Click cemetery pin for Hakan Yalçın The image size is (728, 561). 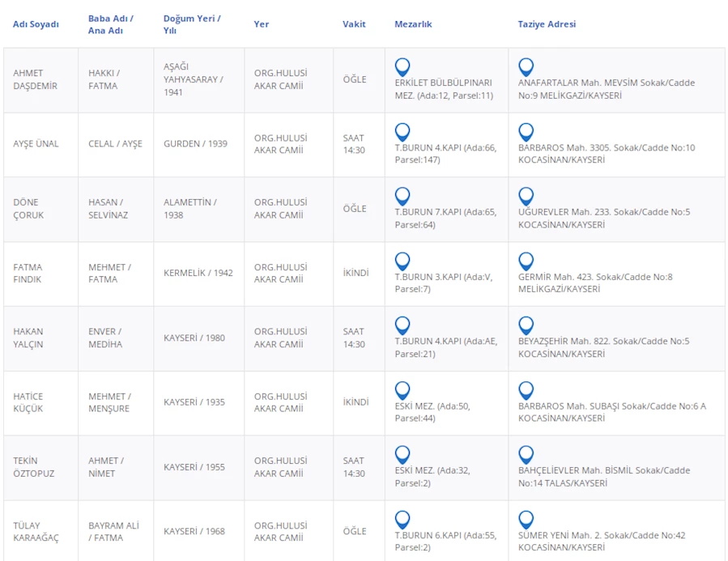point(402,325)
